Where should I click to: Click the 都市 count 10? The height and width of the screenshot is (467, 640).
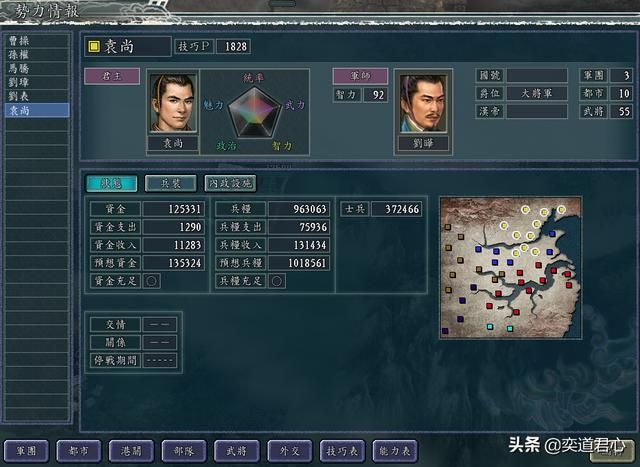pyautogui.click(x=621, y=93)
